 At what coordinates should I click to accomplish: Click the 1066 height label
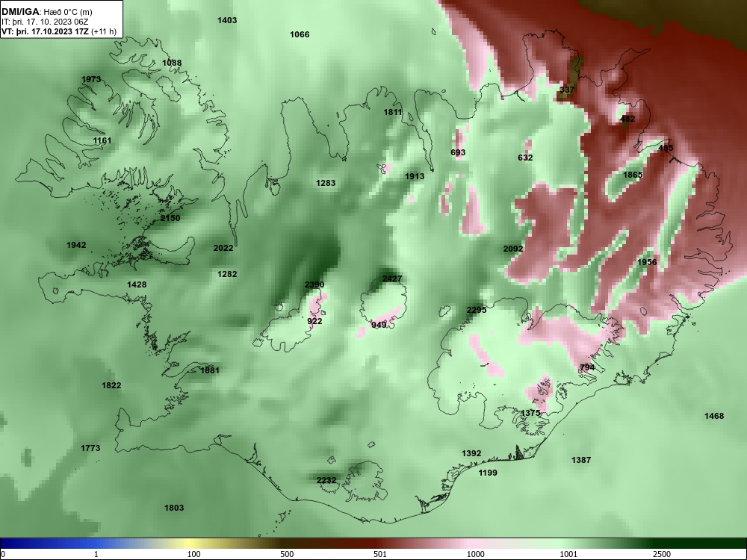pos(300,34)
